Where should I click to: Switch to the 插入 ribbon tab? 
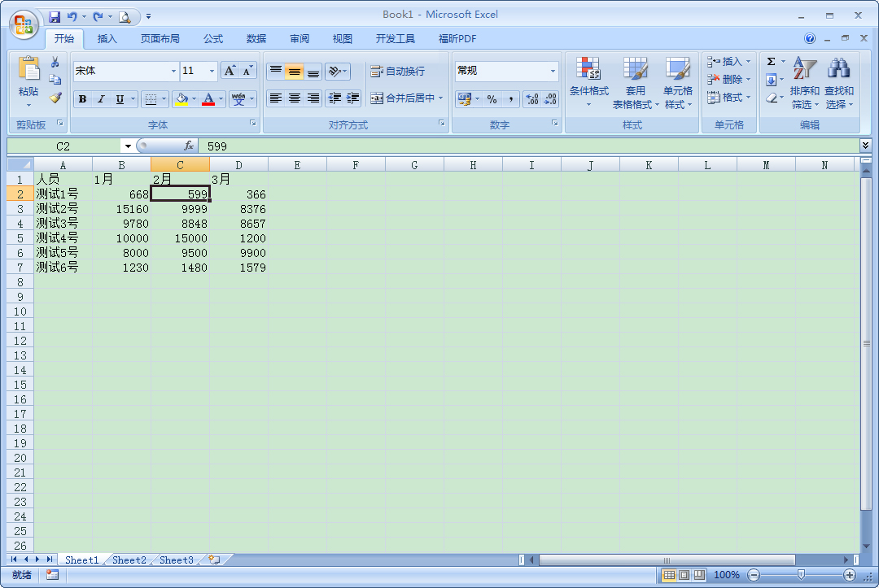(107, 38)
